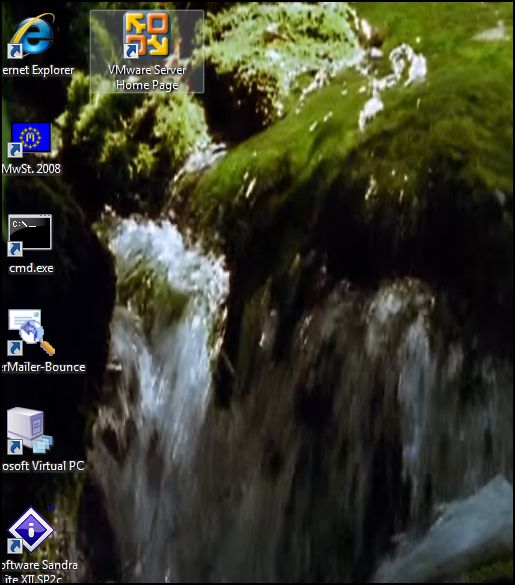Click the VMware Server Home Page label text

pos(147,78)
